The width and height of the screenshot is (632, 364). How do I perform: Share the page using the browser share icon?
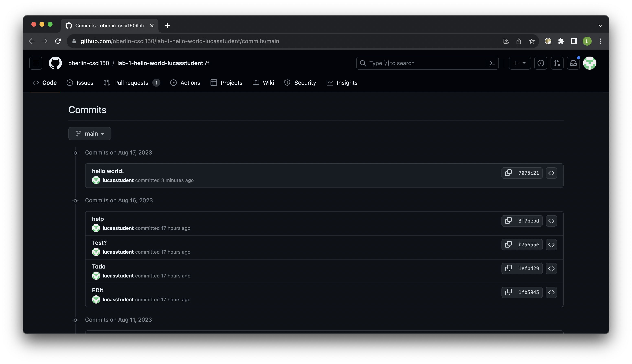pos(519,41)
